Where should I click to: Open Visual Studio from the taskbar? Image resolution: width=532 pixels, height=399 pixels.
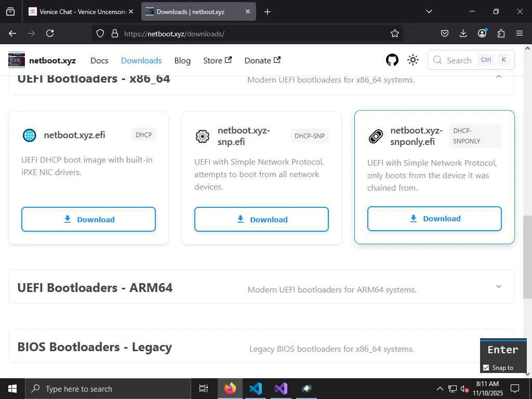(281, 389)
